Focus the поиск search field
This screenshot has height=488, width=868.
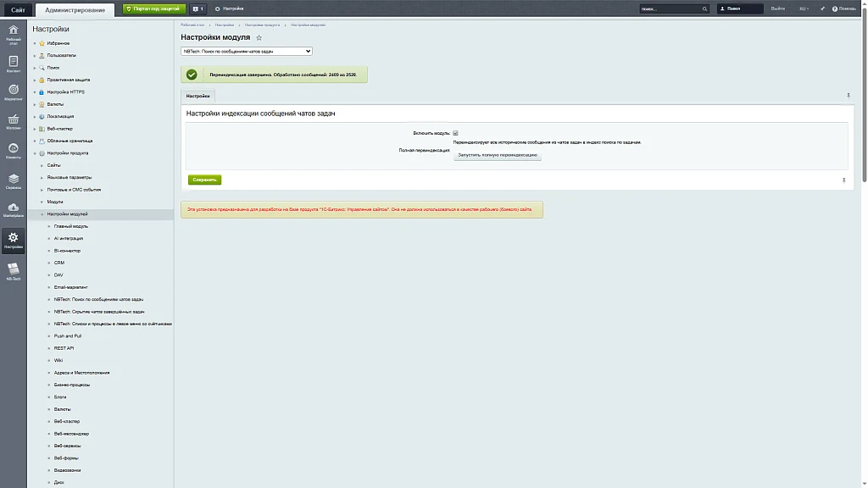[670, 8]
